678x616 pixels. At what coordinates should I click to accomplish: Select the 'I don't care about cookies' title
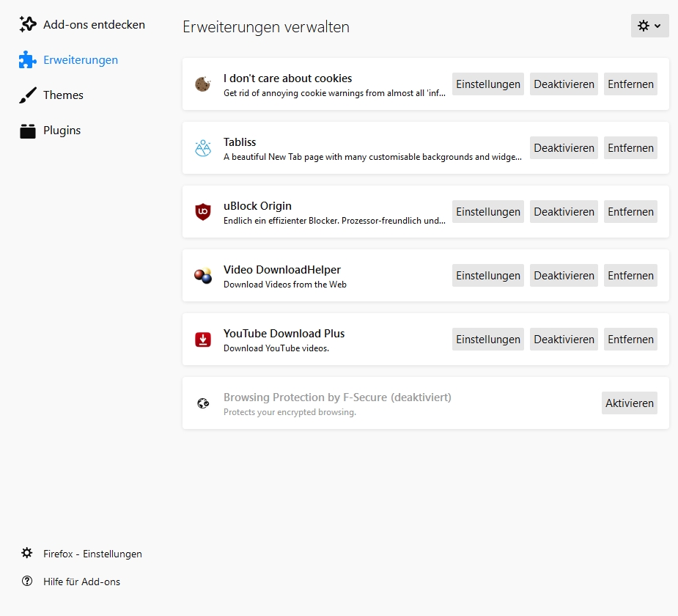click(287, 78)
